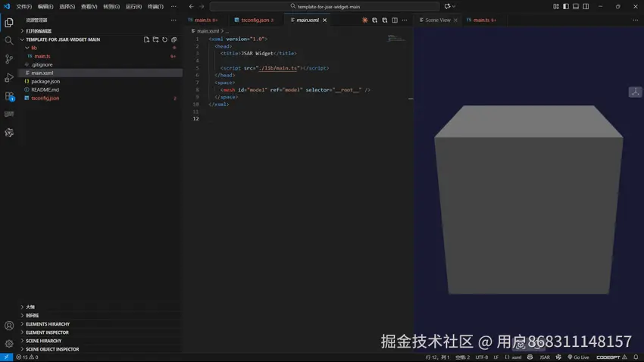Open tsconfig.json in explorer

click(45, 98)
